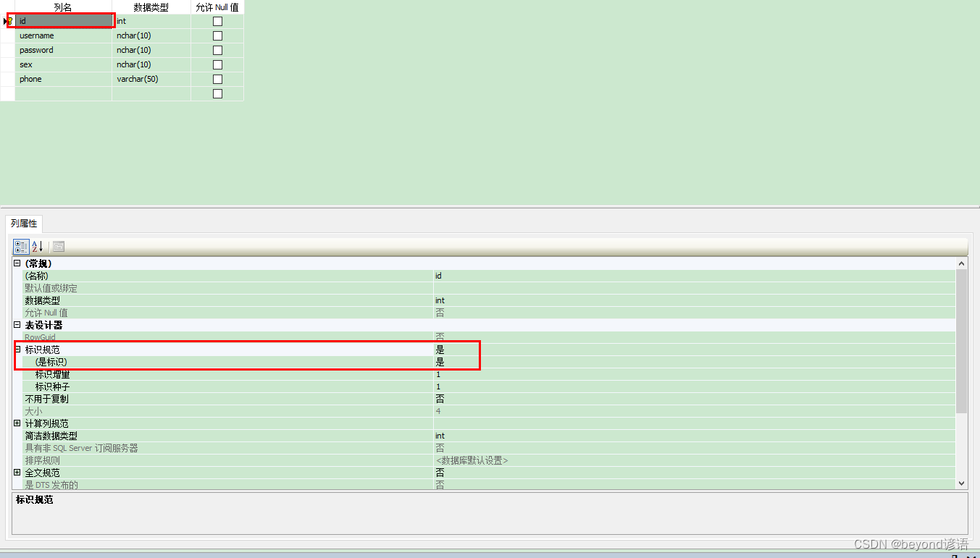The height and width of the screenshot is (558, 980).
Task: Collapse the 标识规范 property group
Action: [x=17, y=350]
